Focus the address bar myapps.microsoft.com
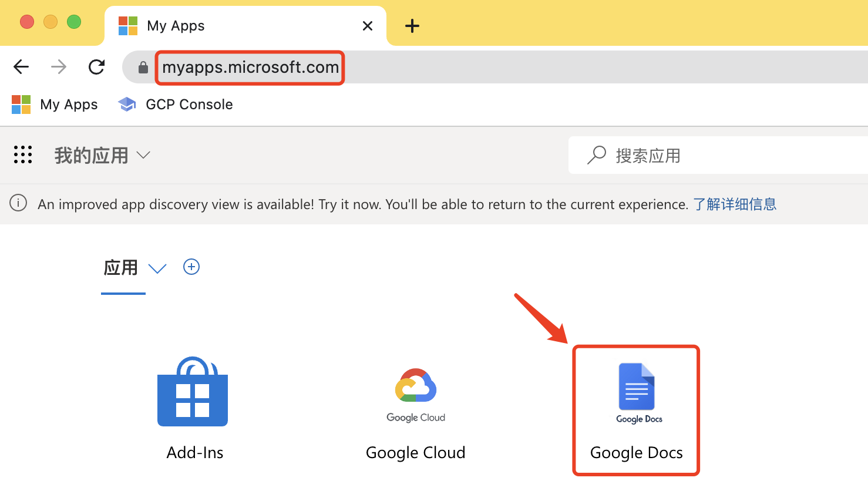The image size is (868, 491). pyautogui.click(x=250, y=68)
